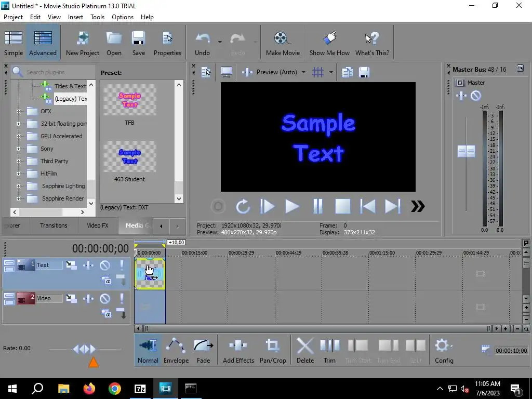Expand the Third Party folder

coord(18,161)
